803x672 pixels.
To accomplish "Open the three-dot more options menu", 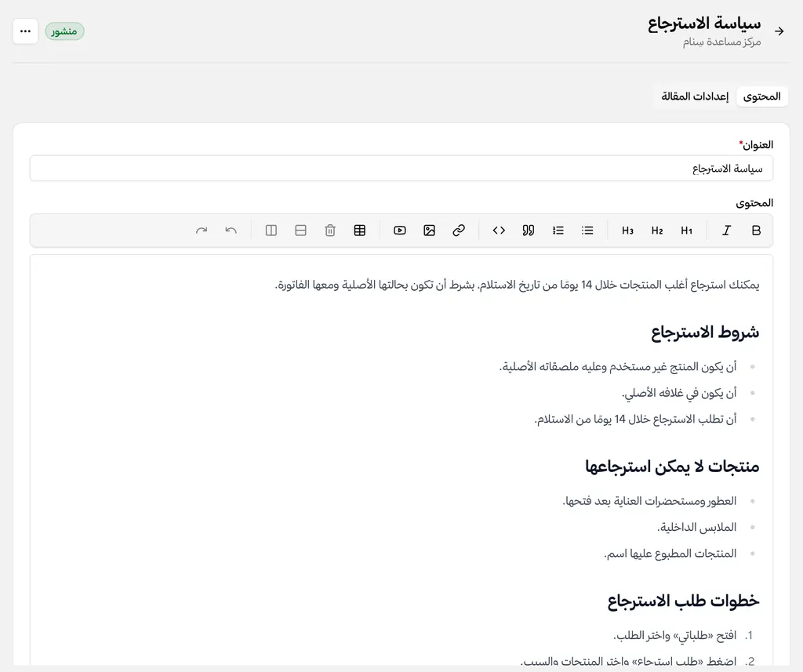I will 26,31.
